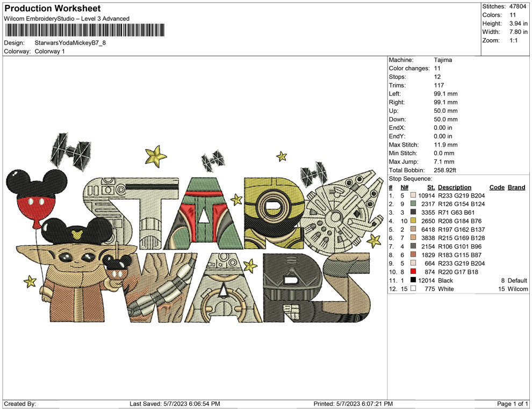Click the green swatch for stop 2
Screen dimensions: 532x409
click(413, 204)
